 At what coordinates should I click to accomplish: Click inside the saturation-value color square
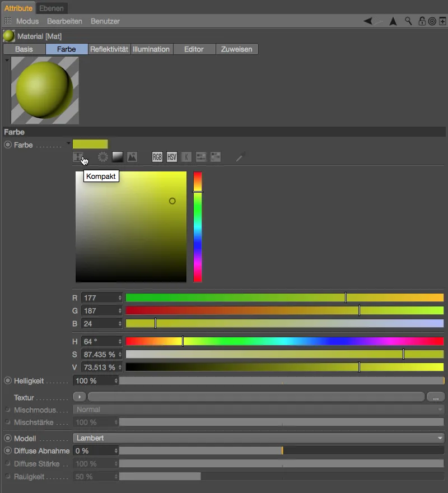(x=131, y=227)
